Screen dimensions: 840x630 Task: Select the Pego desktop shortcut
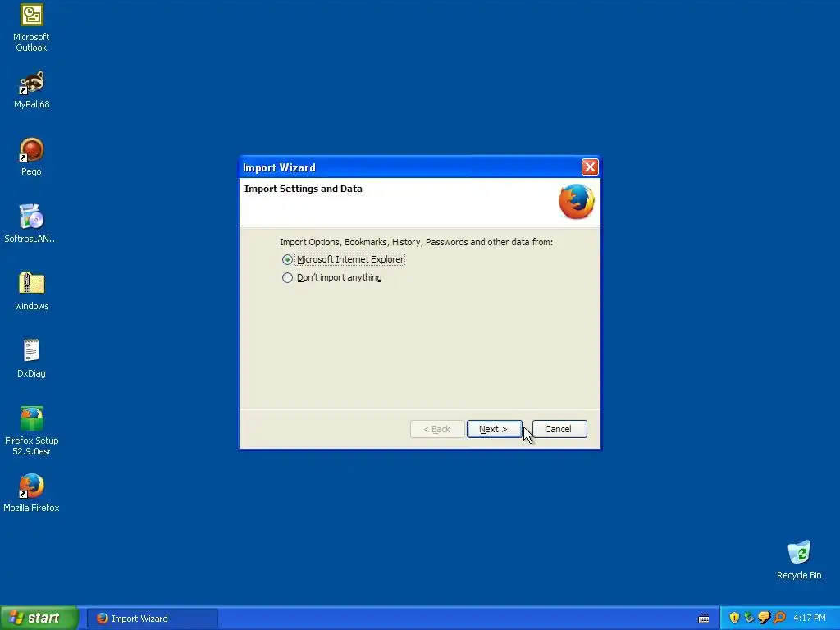[31, 157]
